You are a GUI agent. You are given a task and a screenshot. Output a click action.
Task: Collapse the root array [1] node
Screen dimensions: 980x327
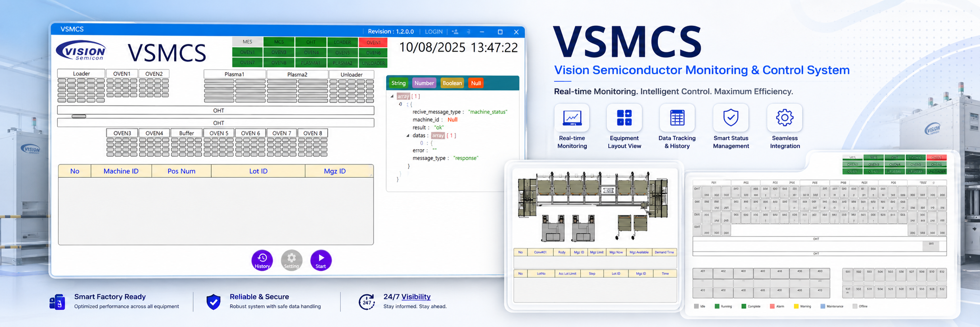click(392, 96)
